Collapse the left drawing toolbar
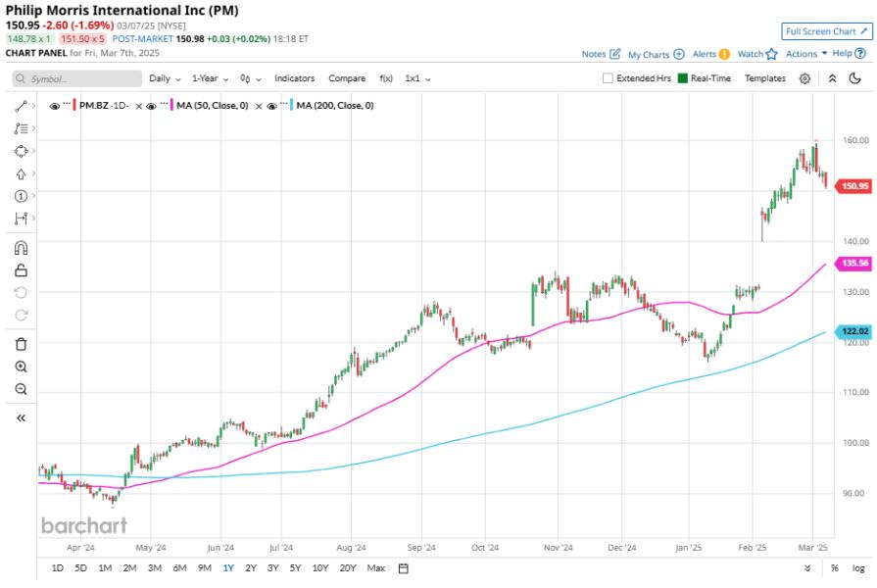This screenshot has width=877, height=588. click(21, 417)
